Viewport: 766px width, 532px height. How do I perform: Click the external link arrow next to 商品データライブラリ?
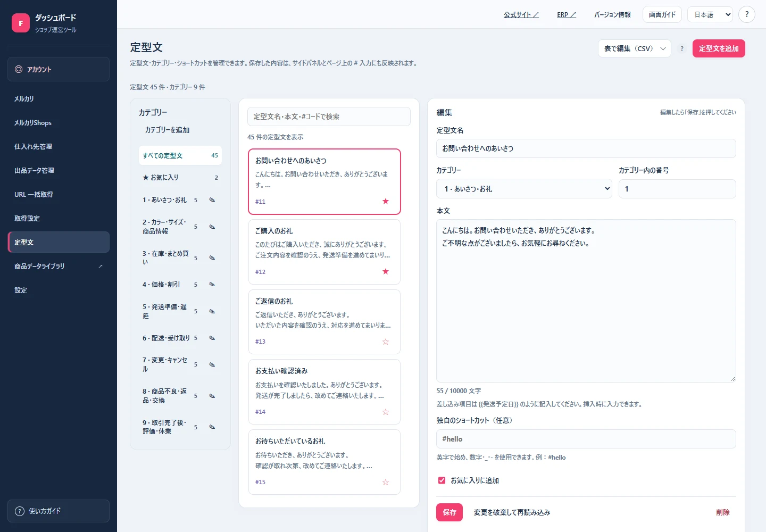(100, 267)
